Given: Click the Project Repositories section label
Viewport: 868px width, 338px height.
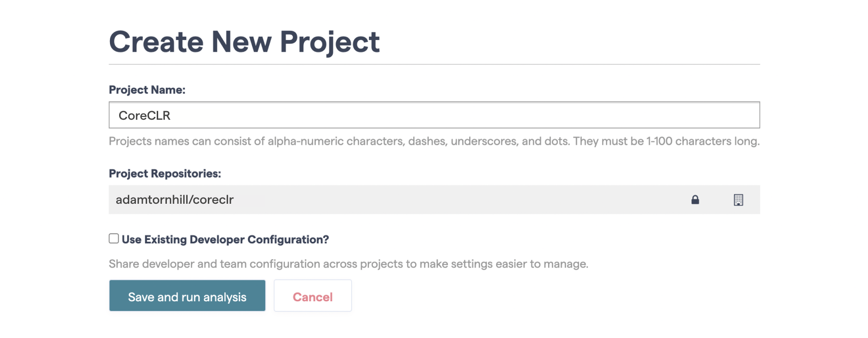Looking at the screenshot, I should (164, 173).
